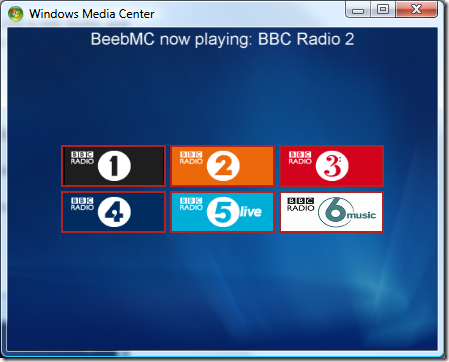The width and height of the screenshot is (449, 362).
Task: Click the 'BeebMC now playing: BBC Radio 2' text
Action: tap(222, 39)
